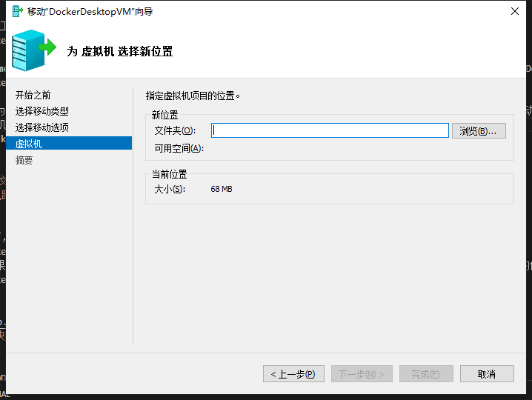Click the server with green arrow header icon
Screen dimensions: 532x400
tap(33, 49)
